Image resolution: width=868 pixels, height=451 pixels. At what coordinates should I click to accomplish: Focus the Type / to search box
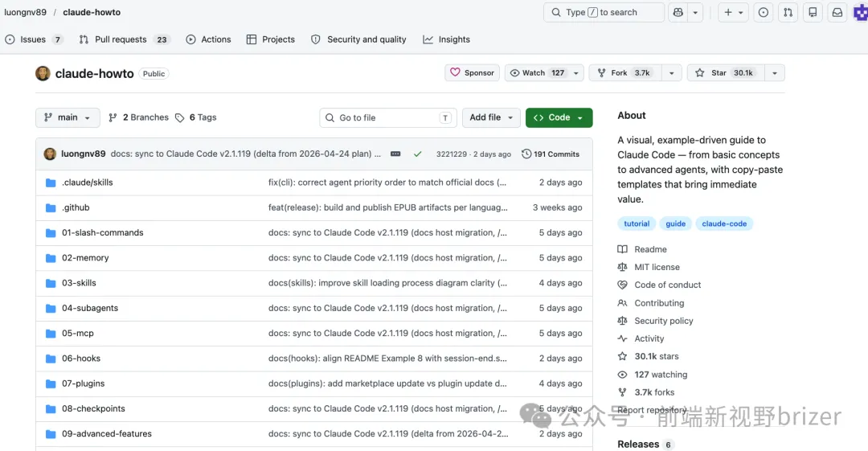click(604, 12)
